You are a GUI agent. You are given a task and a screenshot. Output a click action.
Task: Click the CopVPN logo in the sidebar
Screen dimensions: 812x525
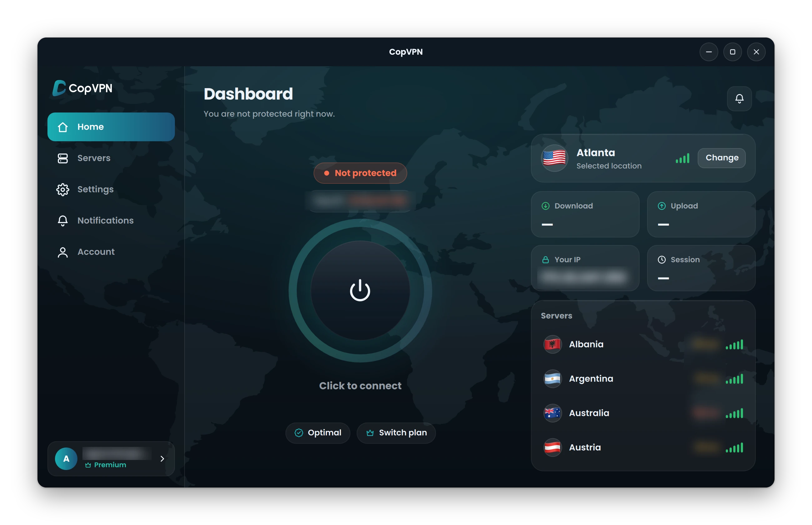pyautogui.click(x=82, y=88)
